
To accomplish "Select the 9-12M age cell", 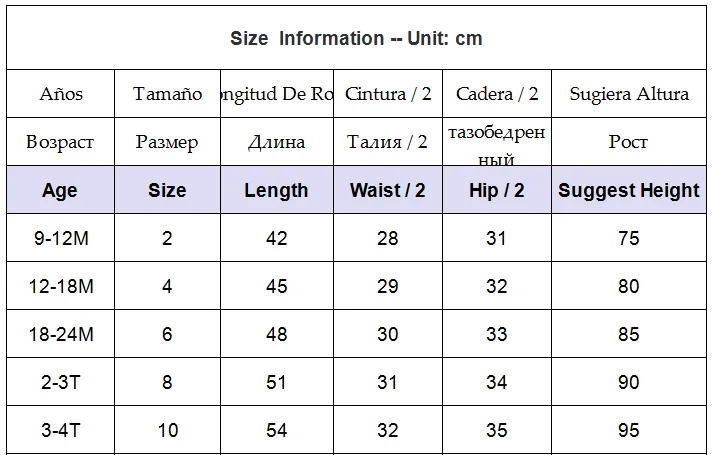I will click(x=60, y=238).
